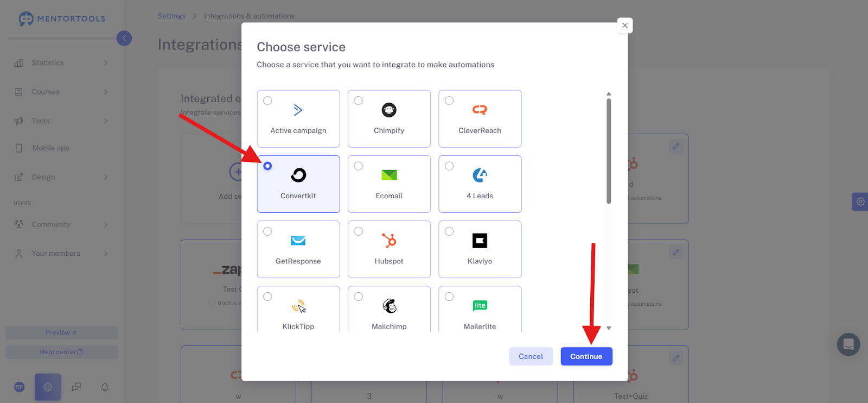Open Your members sidebar item
The image size is (868, 403).
62,254
